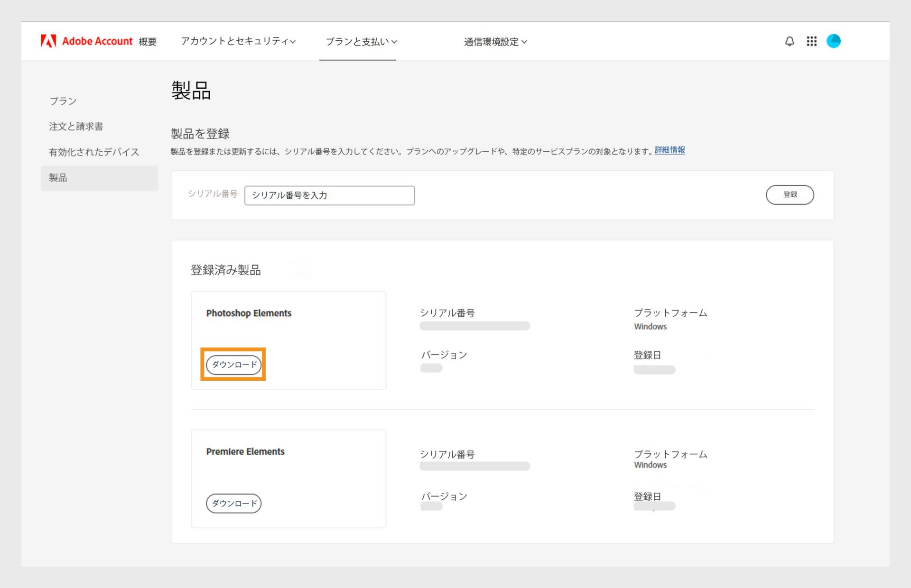Click シリアル番号 label for Photoshop Elements
Viewport: 911px width, 588px height.
447,313
